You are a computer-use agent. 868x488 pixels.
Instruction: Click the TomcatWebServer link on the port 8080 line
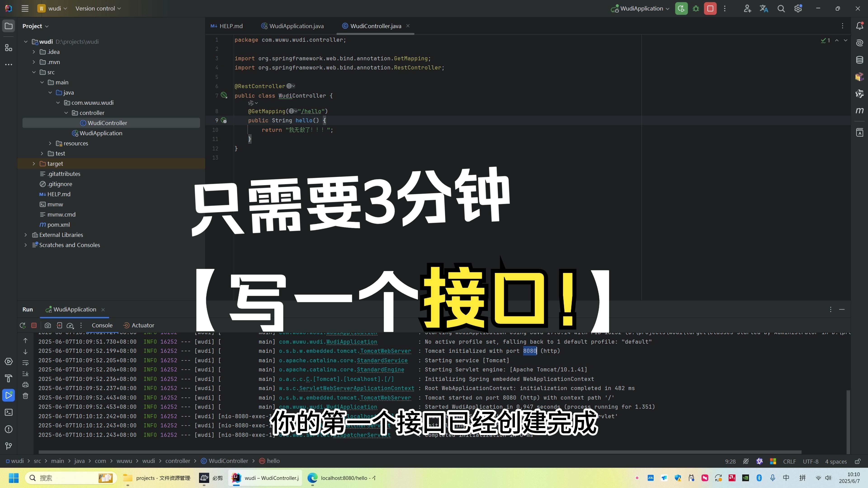[385, 351]
